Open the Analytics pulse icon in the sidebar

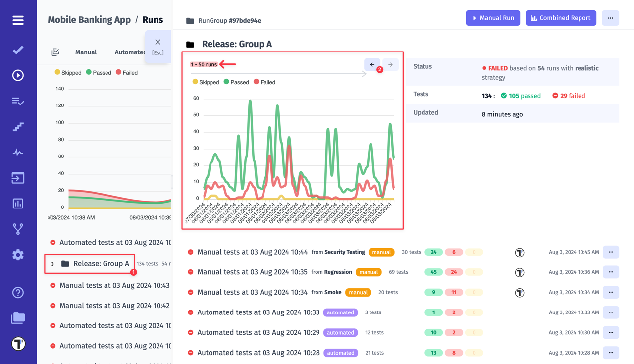(18, 152)
